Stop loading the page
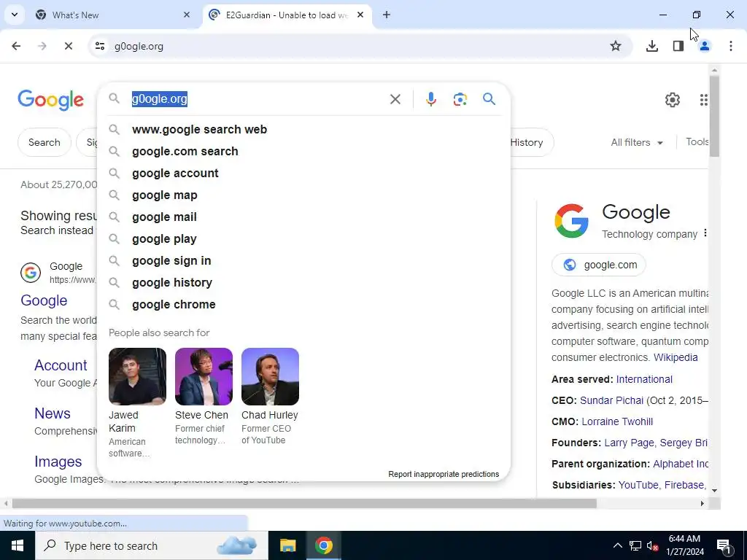The width and height of the screenshot is (747, 560). click(68, 46)
